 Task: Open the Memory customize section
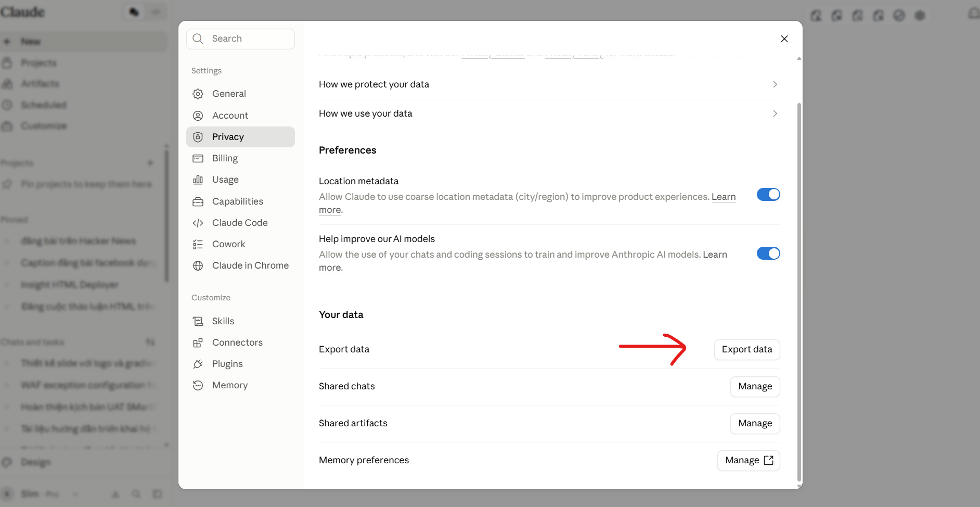240,385
